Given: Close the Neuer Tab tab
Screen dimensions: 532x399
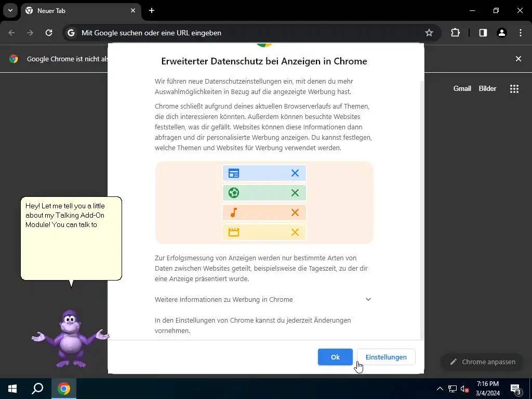Looking at the screenshot, I should (x=133, y=10).
